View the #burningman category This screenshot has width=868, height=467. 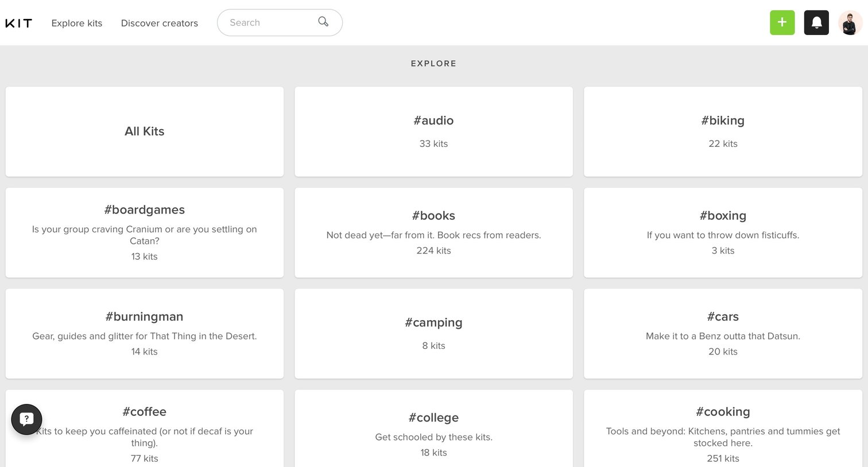pos(145,333)
